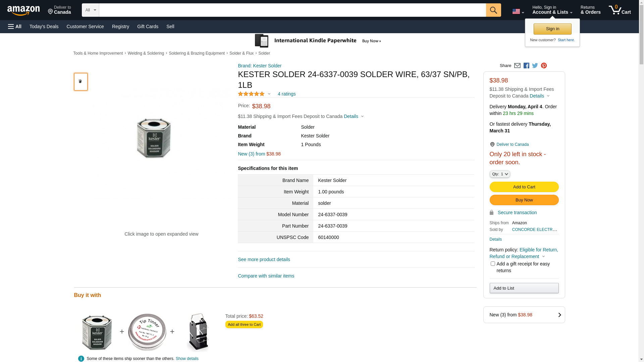Check the gift receipt checkbox

(x=493, y=264)
